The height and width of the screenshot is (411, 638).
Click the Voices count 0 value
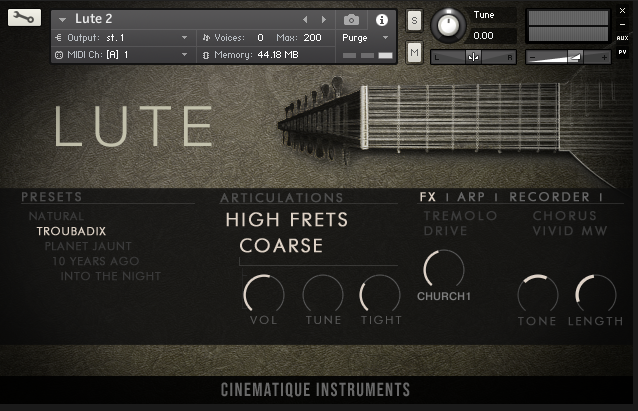pyautogui.click(x=260, y=38)
